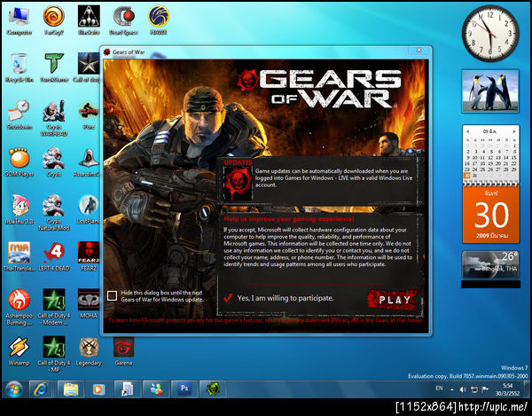Open GOM Player from the desktop
The height and width of the screenshot is (416, 532).
pyautogui.click(x=19, y=161)
